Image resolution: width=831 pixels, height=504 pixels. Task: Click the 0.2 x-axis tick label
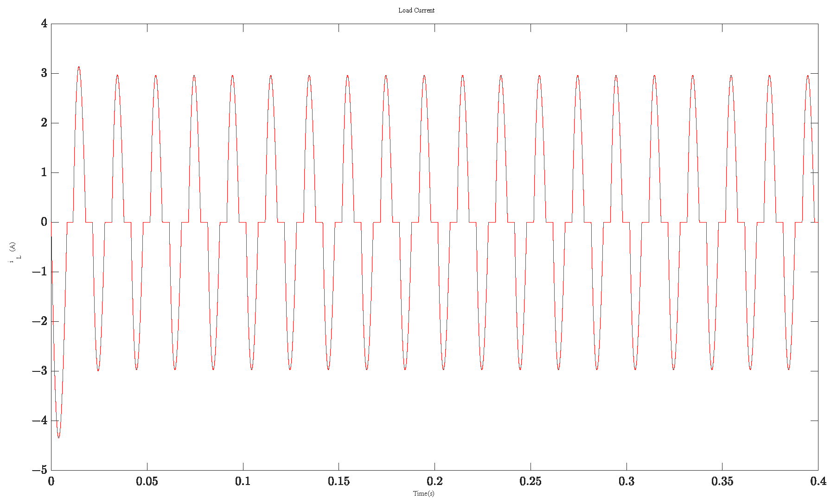435,481
